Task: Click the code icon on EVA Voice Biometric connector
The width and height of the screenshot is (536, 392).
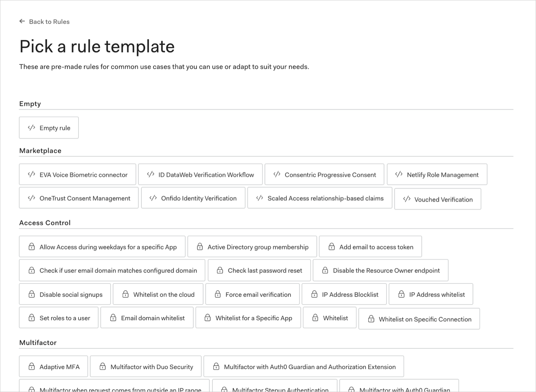Action: [x=31, y=175]
